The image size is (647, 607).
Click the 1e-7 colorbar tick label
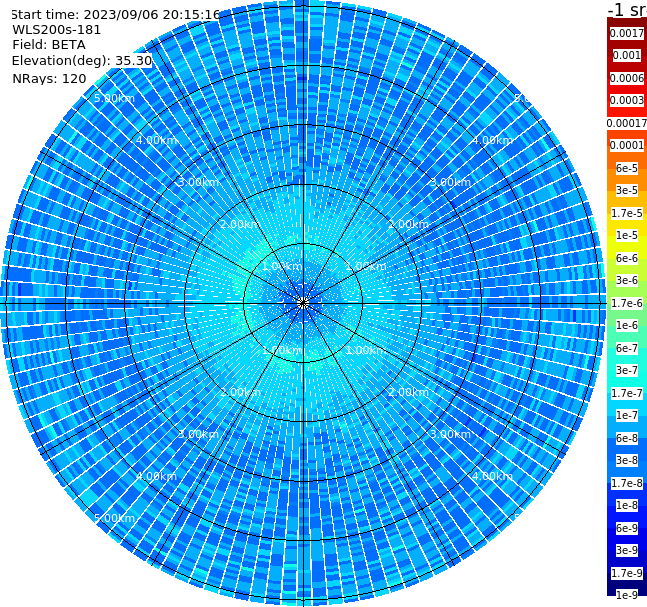pyautogui.click(x=627, y=415)
